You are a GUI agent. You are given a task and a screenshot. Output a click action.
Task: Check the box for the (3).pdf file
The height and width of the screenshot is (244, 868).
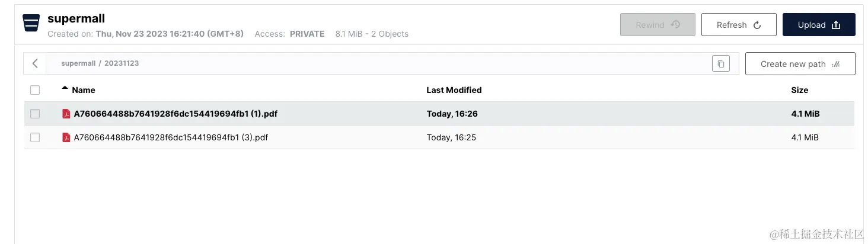click(x=35, y=137)
